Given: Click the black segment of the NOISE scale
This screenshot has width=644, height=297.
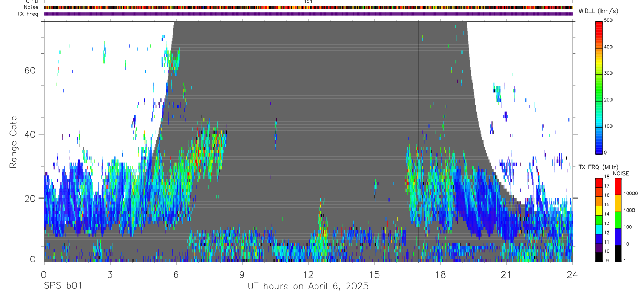Looking at the screenshot, I should pyautogui.click(x=618, y=253).
